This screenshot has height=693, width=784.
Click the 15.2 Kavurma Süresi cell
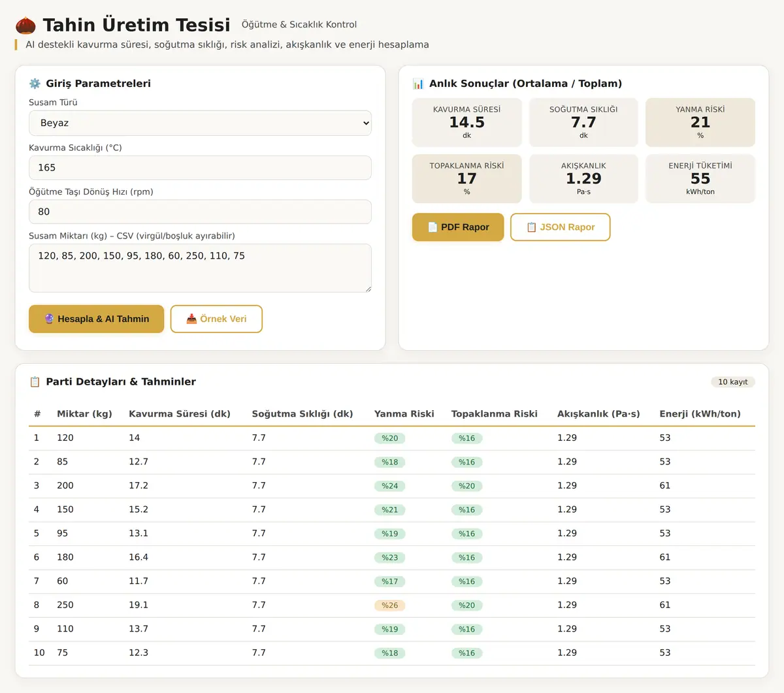pos(139,510)
